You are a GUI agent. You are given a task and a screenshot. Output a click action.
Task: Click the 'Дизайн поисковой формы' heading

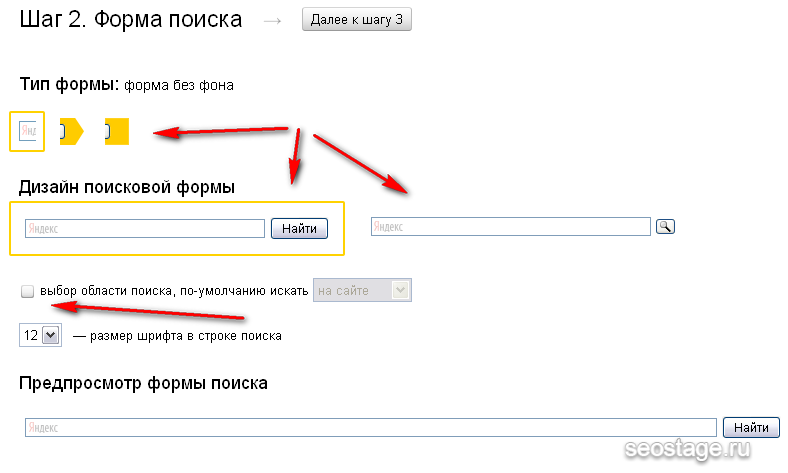[127, 186]
